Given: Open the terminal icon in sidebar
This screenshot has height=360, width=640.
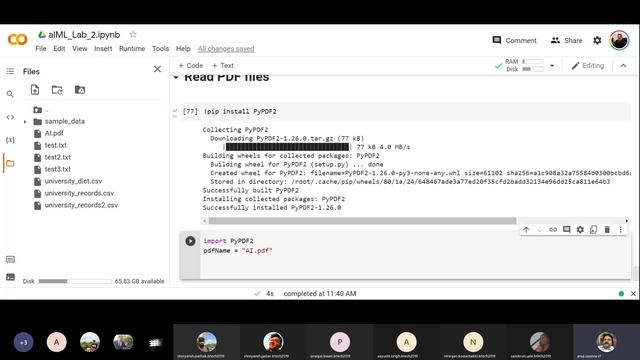Looking at the screenshot, I should point(10,277).
